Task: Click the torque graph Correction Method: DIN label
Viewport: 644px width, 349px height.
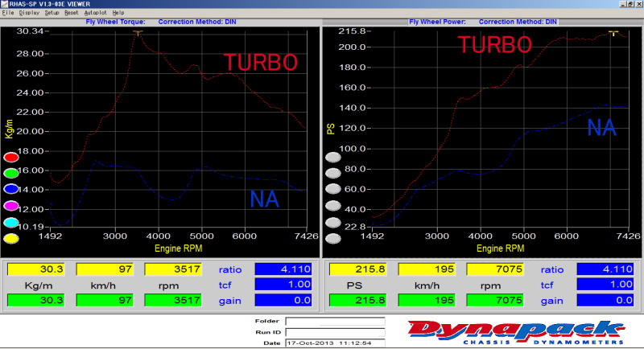Action: point(197,22)
